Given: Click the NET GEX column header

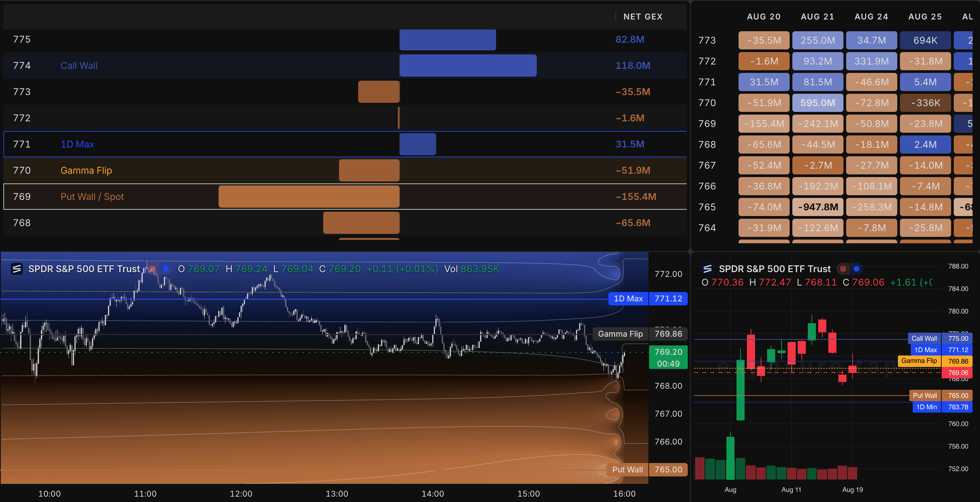Looking at the screenshot, I should coord(643,17).
